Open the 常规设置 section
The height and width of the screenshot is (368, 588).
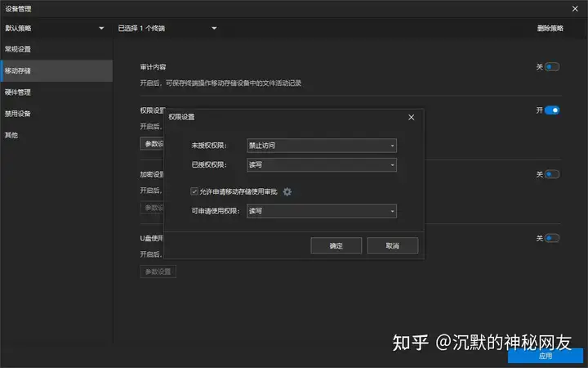[56, 49]
